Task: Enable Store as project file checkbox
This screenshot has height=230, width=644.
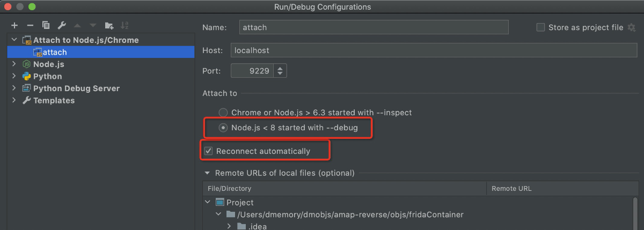Action: 541,27
